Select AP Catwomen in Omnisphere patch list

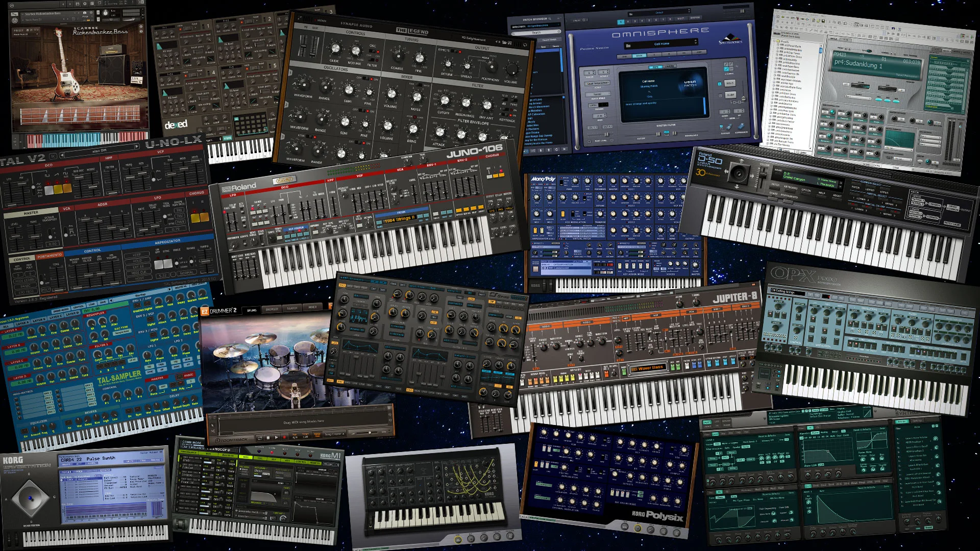point(536,114)
